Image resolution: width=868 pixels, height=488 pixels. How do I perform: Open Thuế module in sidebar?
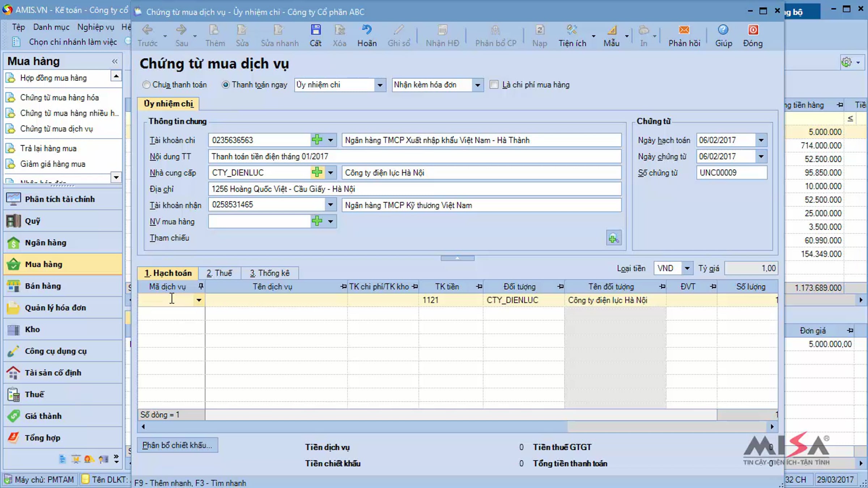coord(63,394)
